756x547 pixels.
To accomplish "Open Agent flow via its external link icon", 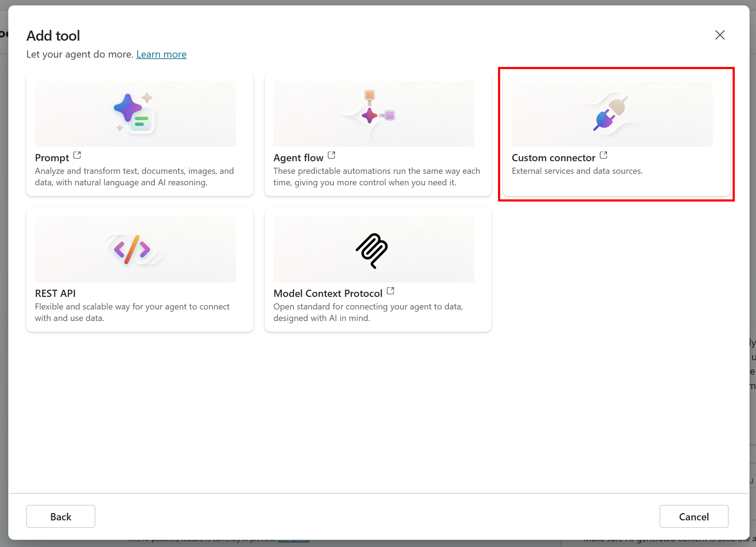I will click(332, 155).
